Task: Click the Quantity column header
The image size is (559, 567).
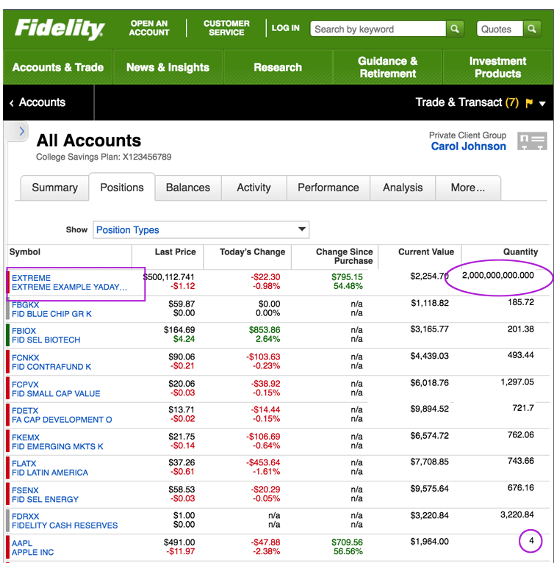Action: coord(521,252)
